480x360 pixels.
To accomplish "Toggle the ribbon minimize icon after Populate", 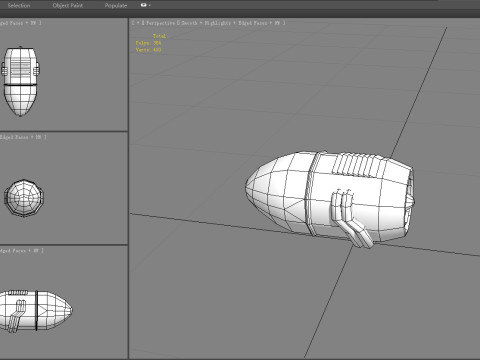I will [x=145, y=5].
